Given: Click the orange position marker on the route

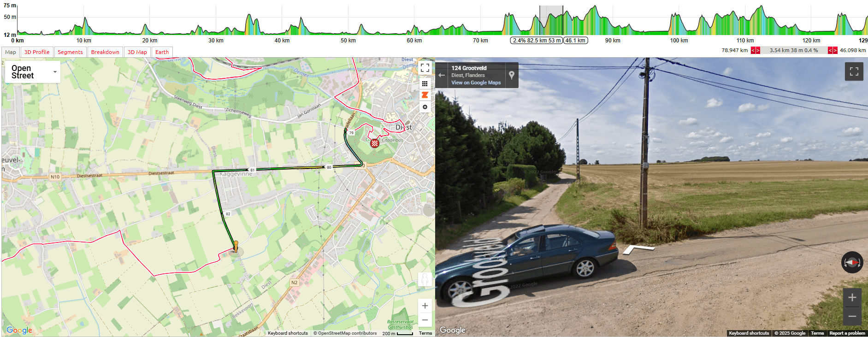Looking at the screenshot, I should point(236,246).
